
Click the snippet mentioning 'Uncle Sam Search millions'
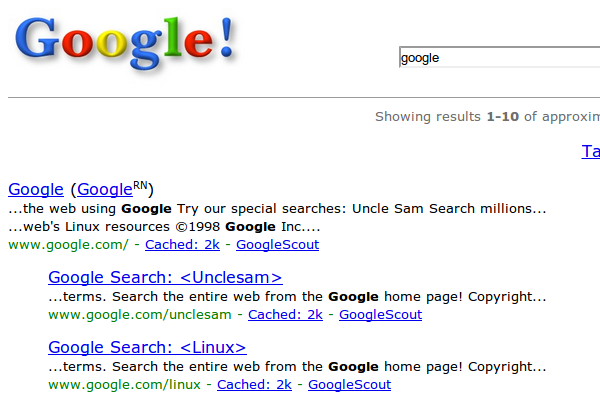coord(277,209)
